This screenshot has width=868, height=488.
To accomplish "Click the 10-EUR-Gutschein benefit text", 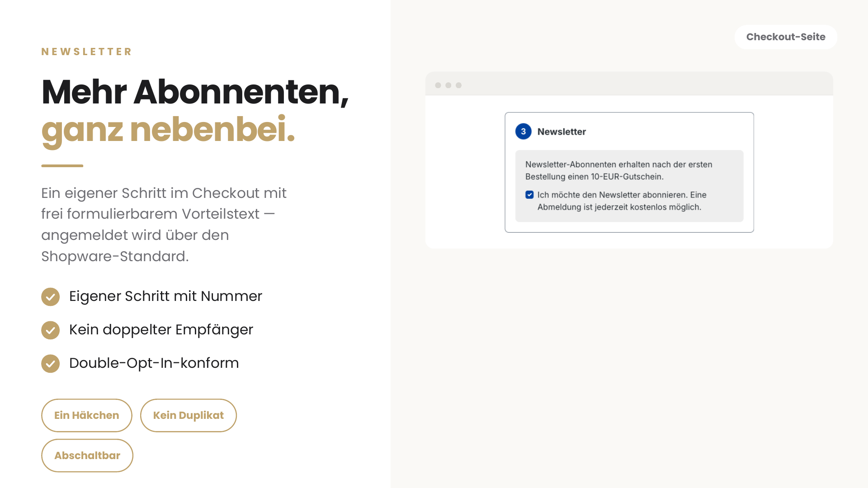I will (619, 170).
